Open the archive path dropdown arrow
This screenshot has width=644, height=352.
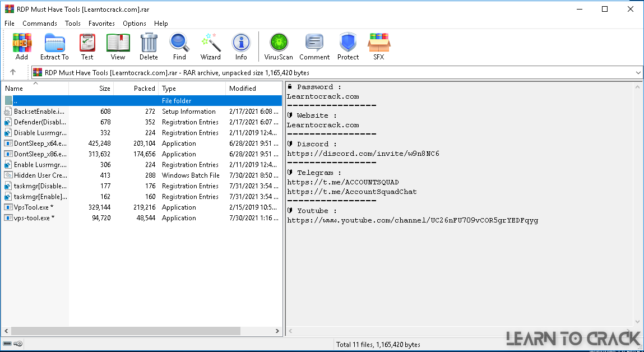point(637,72)
